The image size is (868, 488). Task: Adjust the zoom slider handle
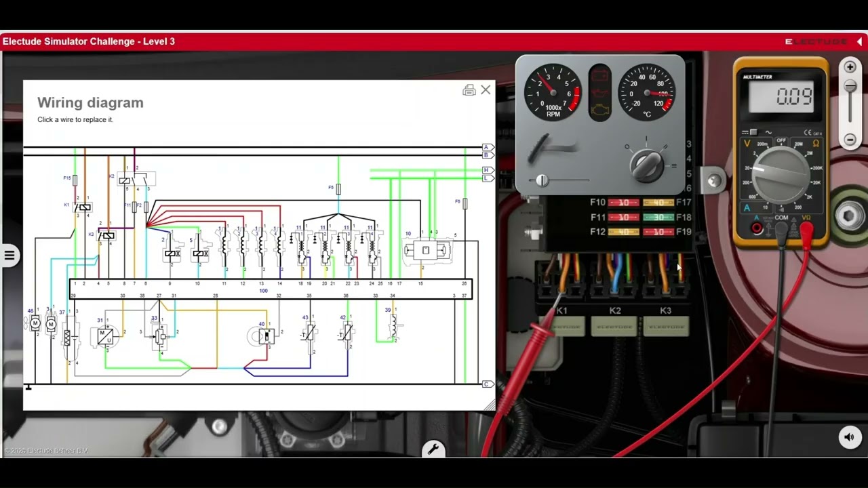pyautogui.click(x=850, y=86)
